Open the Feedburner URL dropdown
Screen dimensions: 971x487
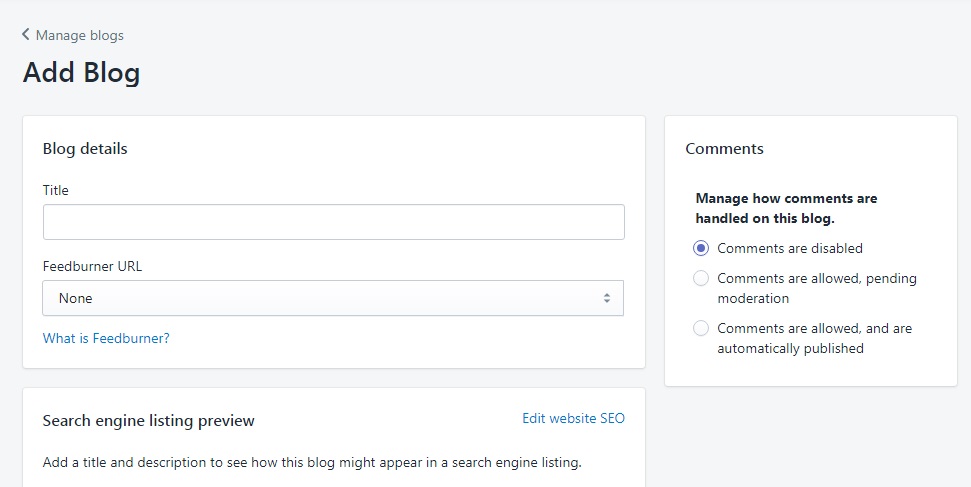click(333, 298)
